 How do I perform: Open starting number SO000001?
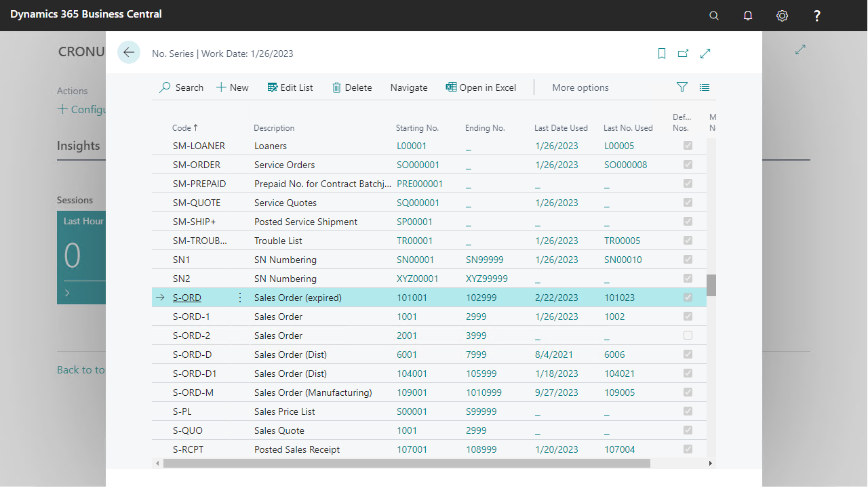tap(418, 165)
